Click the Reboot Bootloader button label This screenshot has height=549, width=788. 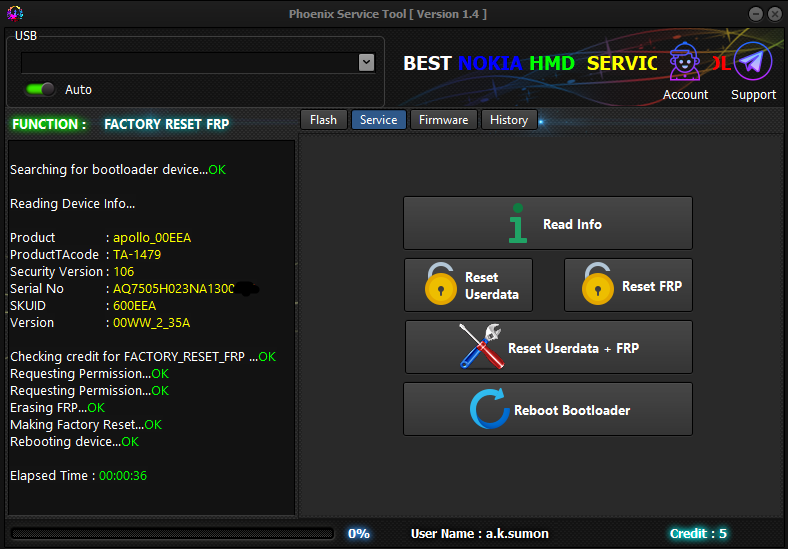572,410
